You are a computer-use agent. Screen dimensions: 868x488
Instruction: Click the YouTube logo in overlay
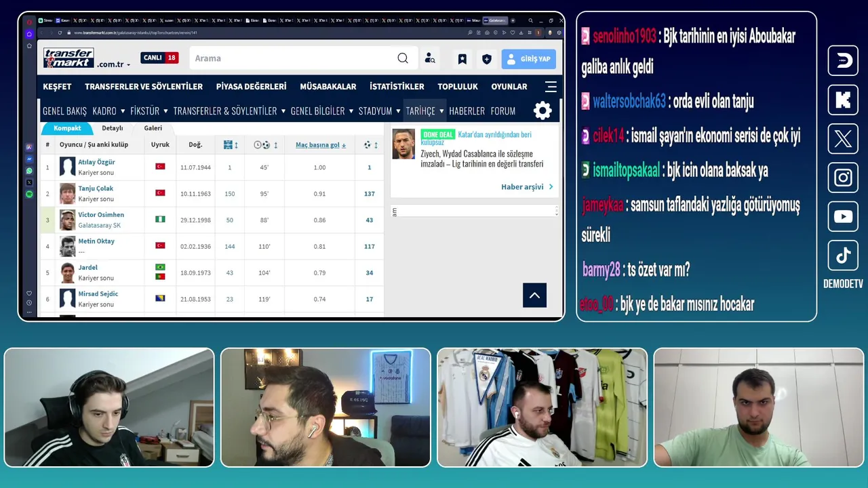pos(843,217)
